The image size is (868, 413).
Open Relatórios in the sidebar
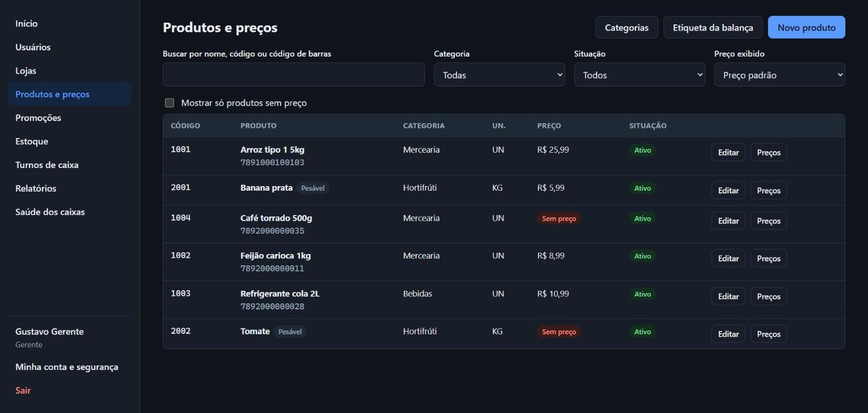tap(70, 188)
